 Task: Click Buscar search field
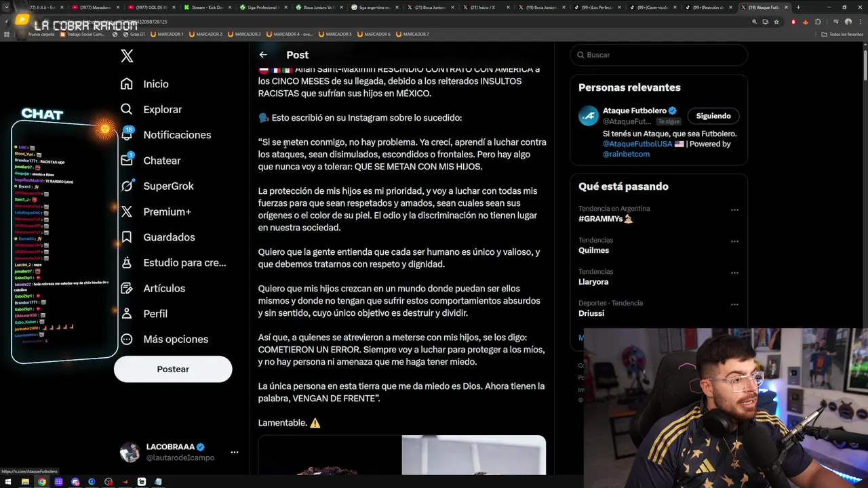pos(658,55)
